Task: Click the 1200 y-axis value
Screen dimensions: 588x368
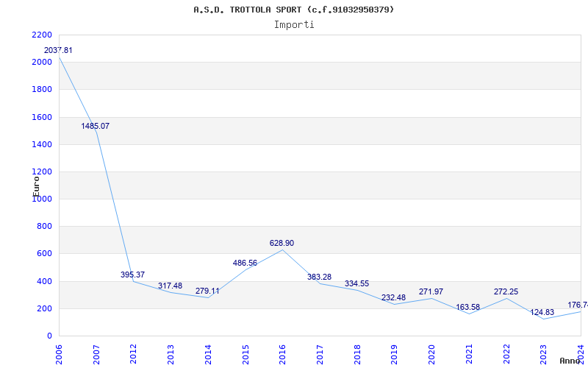Action: tap(42, 171)
